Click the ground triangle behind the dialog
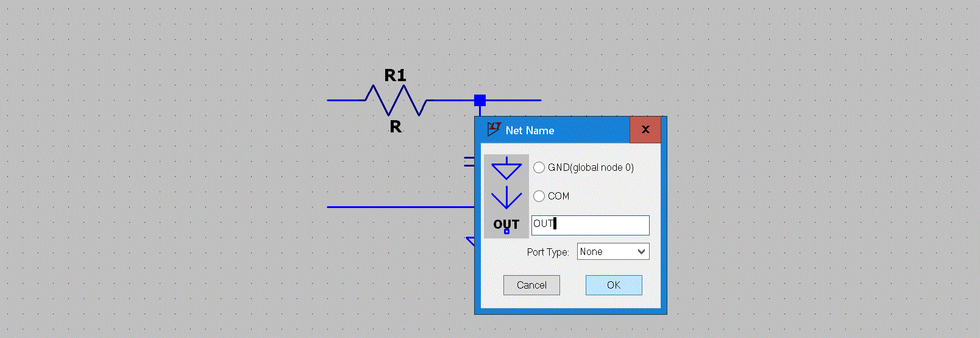 (x=470, y=241)
